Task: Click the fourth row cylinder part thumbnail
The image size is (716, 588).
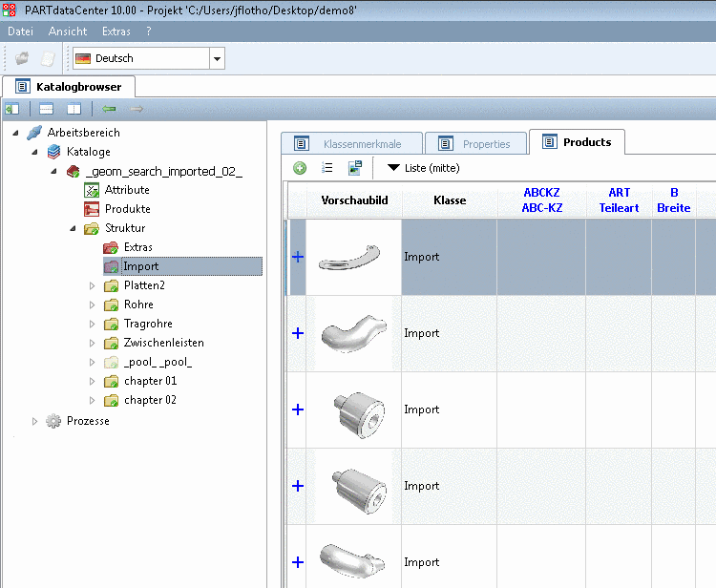Action: (359, 491)
